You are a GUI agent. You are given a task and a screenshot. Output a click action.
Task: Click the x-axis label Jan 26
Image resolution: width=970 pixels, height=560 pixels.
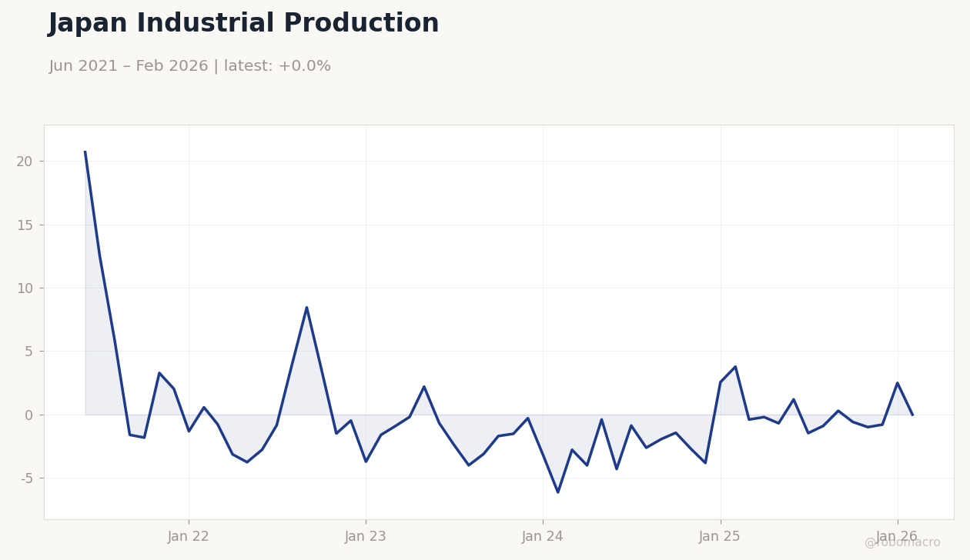(x=897, y=537)
